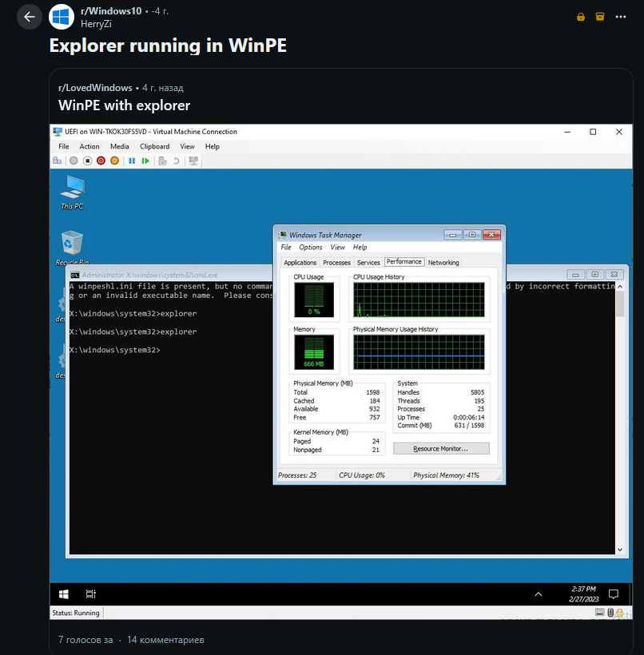The height and width of the screenshot is (655, 644).
Task: Click the Ctrl+Alt+Del toolbar icon
Action: [x=58, y=161]
